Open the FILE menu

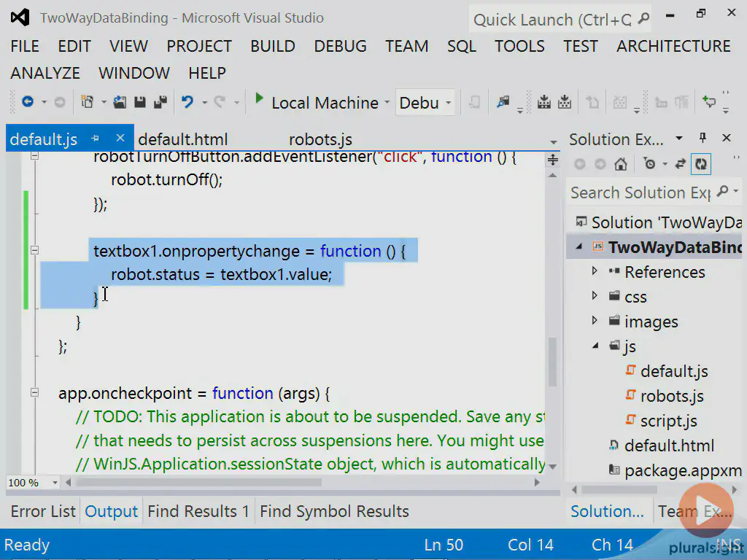[x=25, y=46]
